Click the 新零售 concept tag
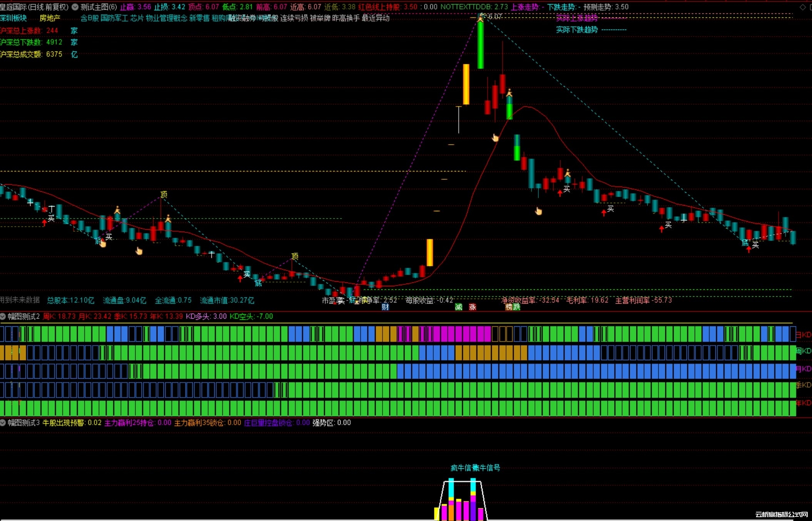Viewport: 812px width, 521px height. point(199,18)
